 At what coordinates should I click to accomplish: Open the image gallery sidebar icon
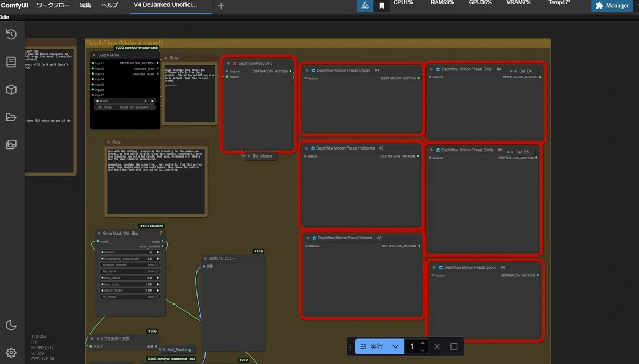tap(11, 144)
